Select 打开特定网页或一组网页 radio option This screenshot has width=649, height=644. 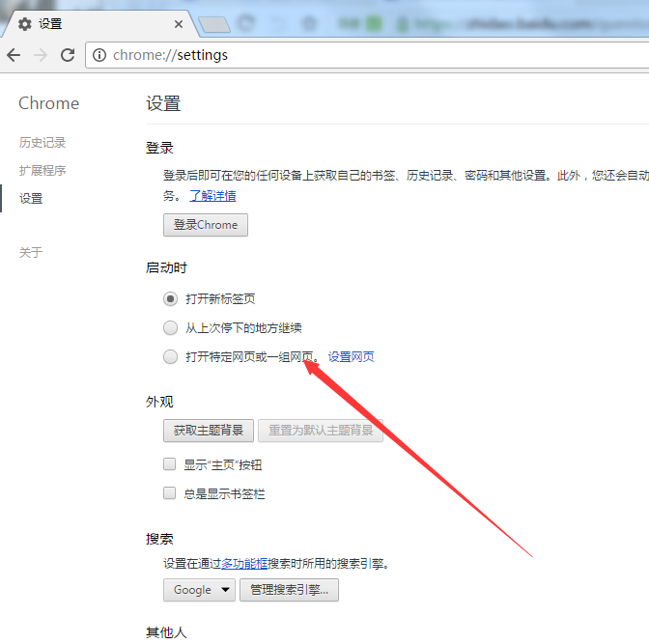point(170,357)
